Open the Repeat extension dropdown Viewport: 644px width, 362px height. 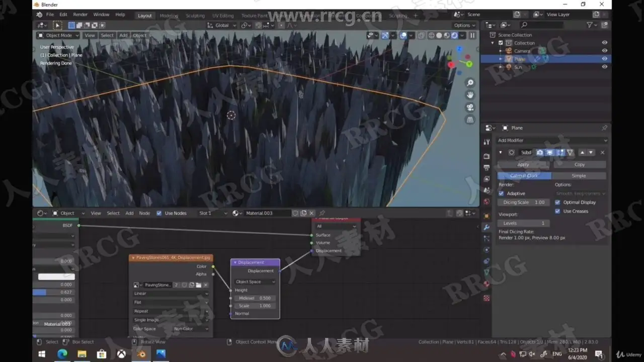click(x=171, y=311)
